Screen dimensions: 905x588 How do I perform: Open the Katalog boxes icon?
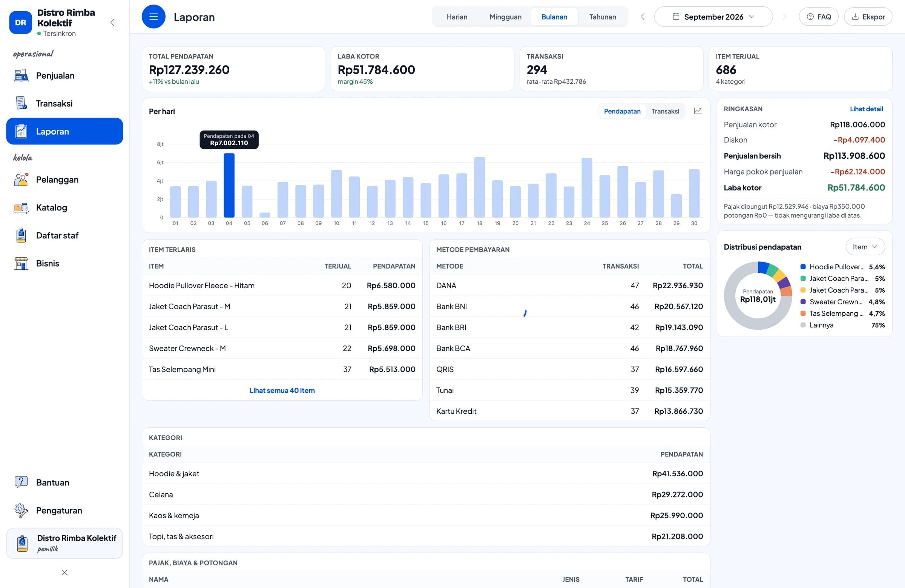tap(21, 208)
